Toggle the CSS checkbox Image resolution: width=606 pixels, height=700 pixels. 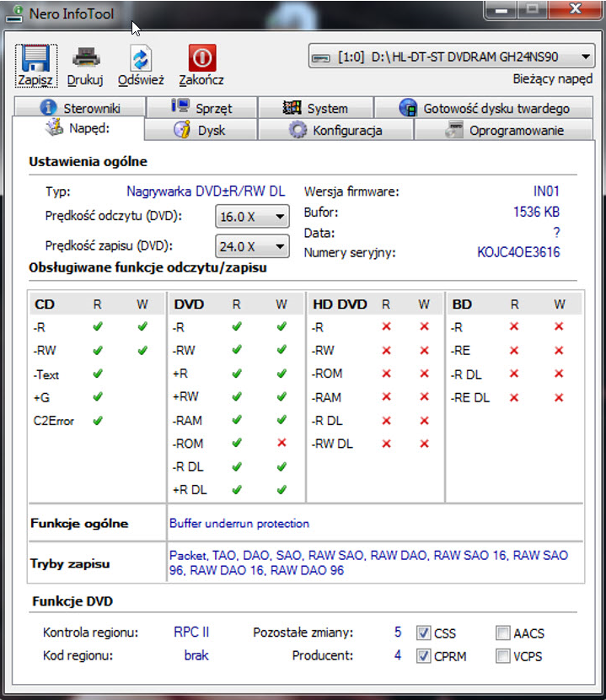pyautogui.click(x=423, y=633)
